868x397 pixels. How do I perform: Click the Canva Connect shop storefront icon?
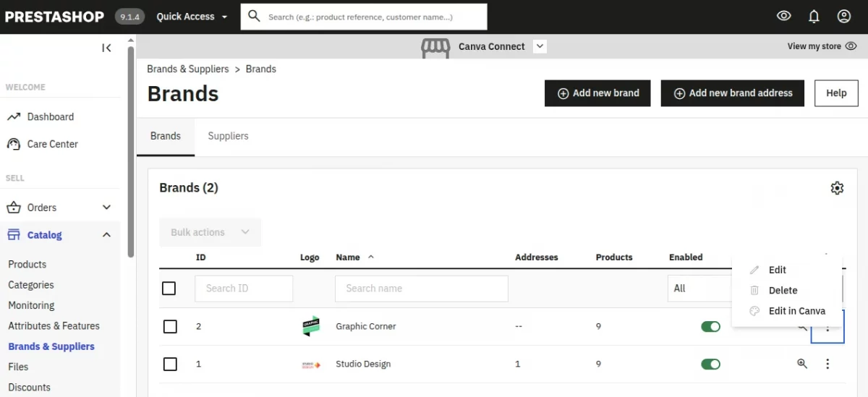435,47
